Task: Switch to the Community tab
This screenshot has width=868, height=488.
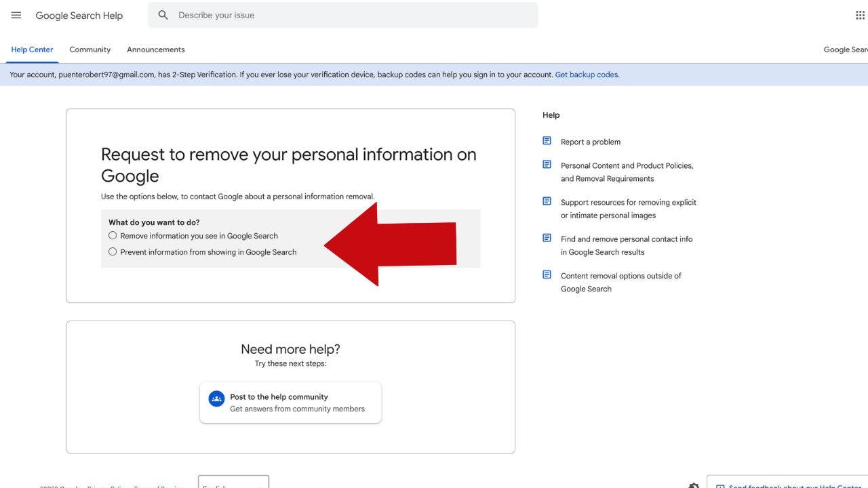Action: tap(90, 49)
